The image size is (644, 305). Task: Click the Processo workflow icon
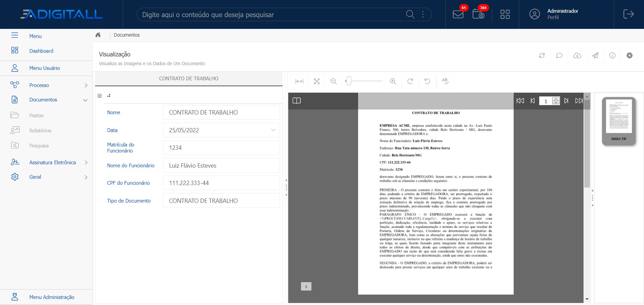pyautogui.click(x=15, y=85)
